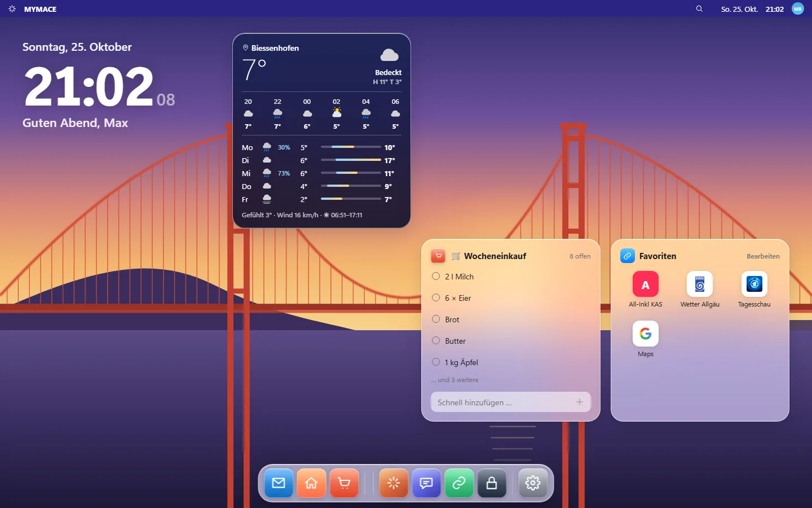
Task: Click the Di forecast row temperature bar
Action: 351,160
